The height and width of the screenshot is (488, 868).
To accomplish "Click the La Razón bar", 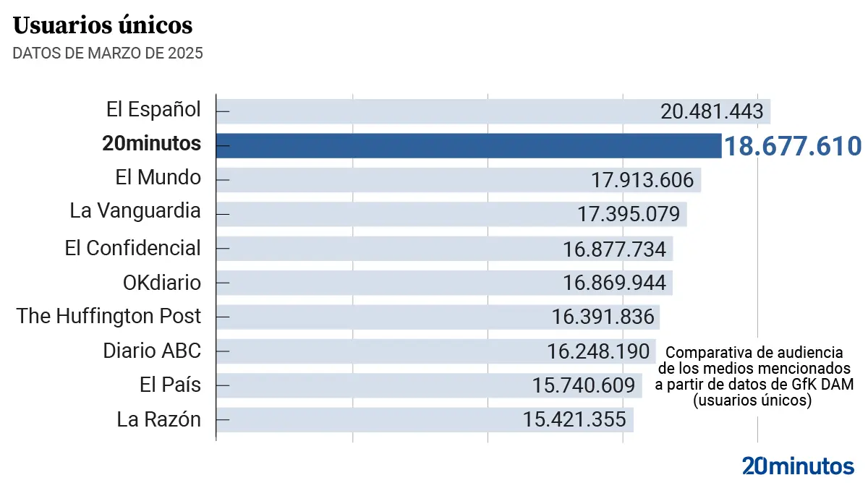I will pos(362,419).
